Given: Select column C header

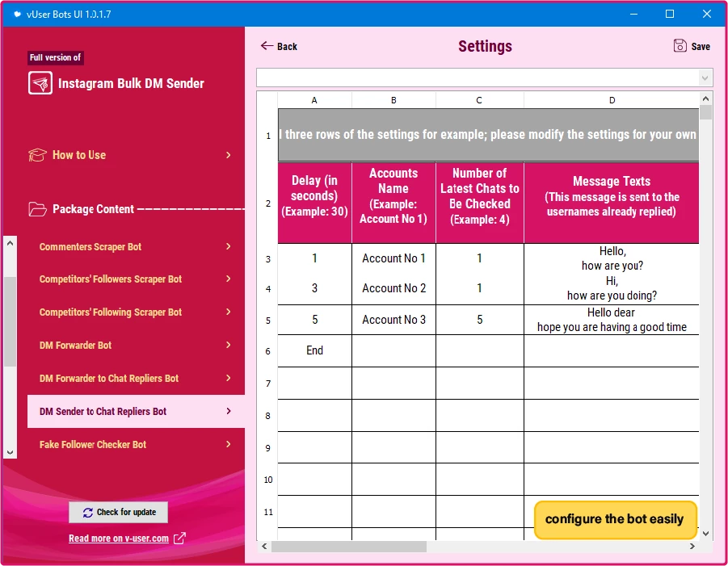Looking at the screenshot, I should click(479, 100).
